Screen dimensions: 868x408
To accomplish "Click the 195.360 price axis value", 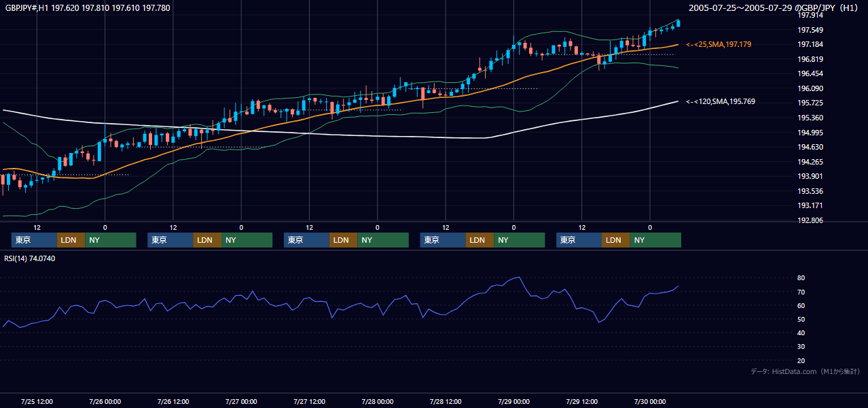I will pyautogui.click(x=811, y=118).
